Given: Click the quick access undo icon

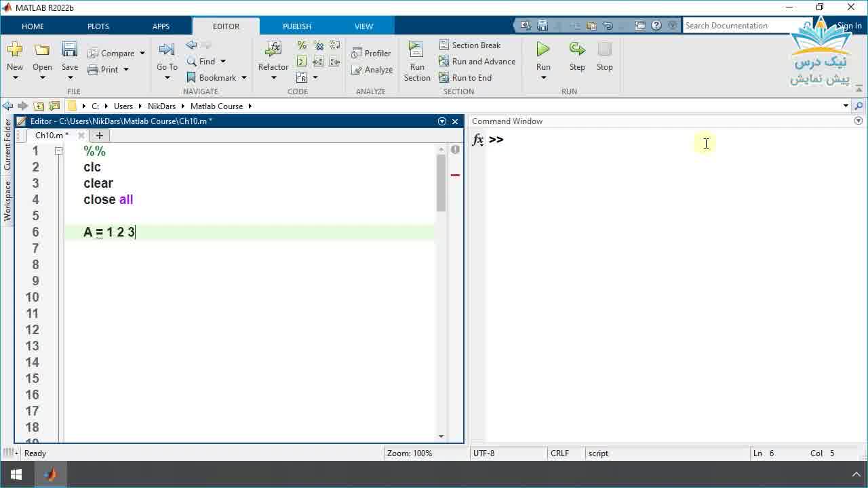Looking at the screenshot, I should (x=608, y=26).
